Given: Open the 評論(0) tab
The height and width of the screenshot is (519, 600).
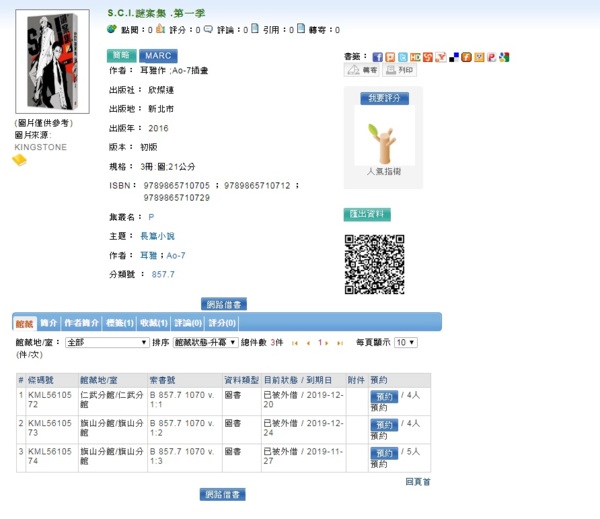Looking at the screenshot, I should point(188,323).
